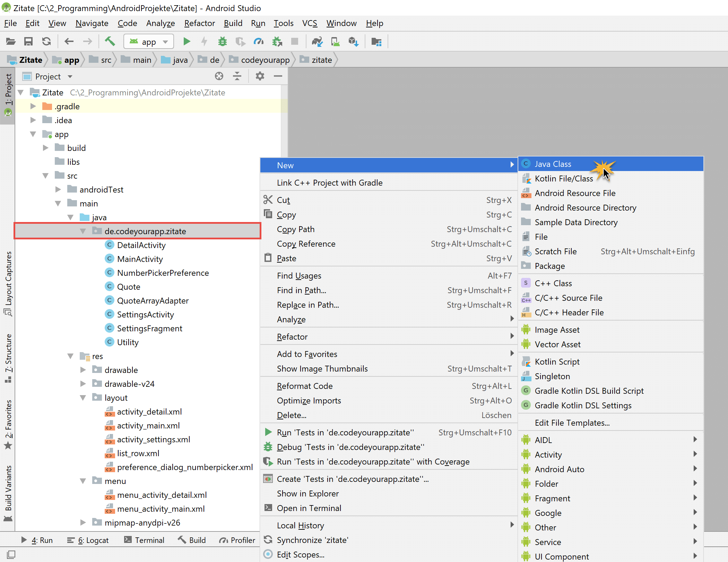Expand the .gradle folder

(33, 106)
